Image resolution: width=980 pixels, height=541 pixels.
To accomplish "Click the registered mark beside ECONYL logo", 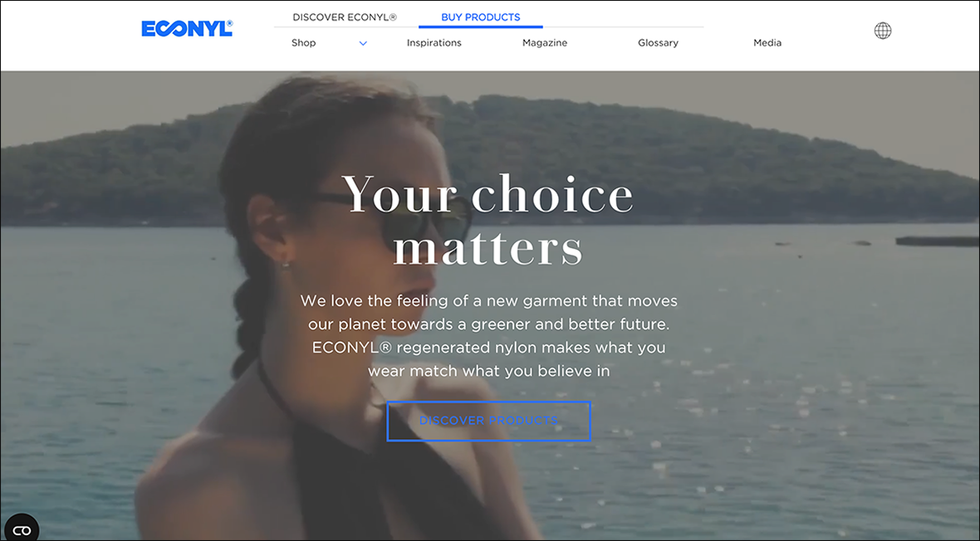I will 229,24.
